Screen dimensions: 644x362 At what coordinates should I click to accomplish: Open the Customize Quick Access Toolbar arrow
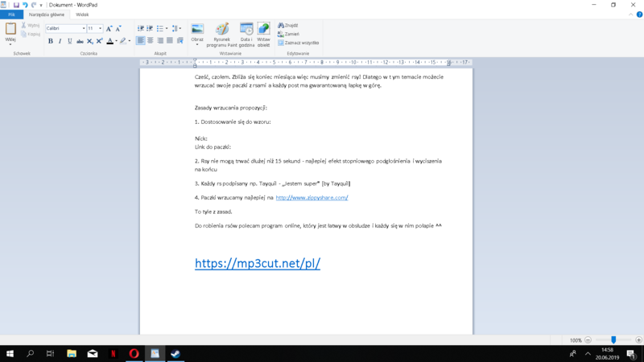pos(41,6)
